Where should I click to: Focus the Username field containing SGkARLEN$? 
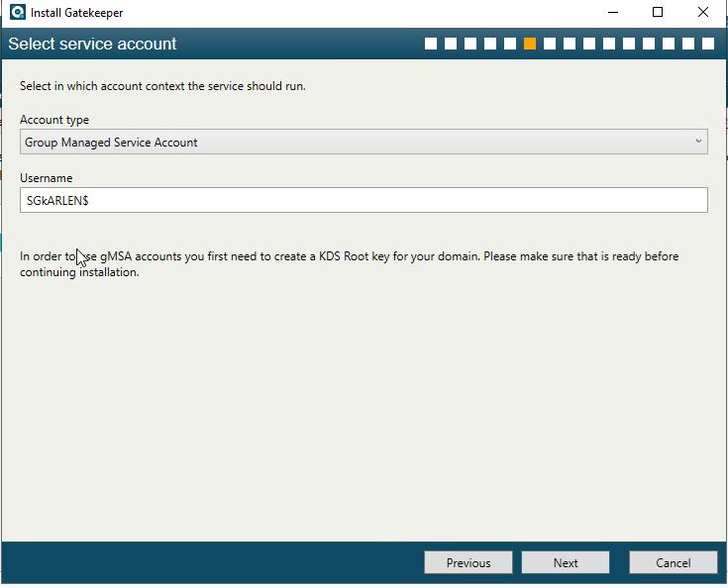coord(364,201)
